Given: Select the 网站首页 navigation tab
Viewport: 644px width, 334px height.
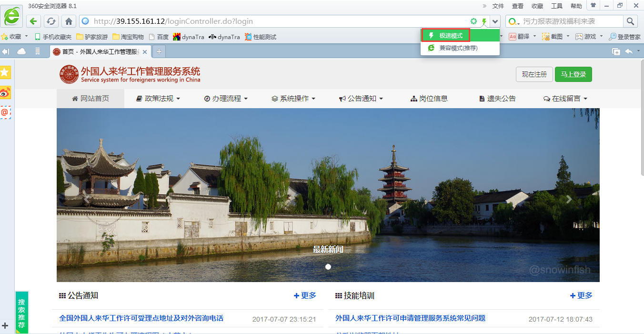Looking at the screenshot, I should click(x=91, y=99).
